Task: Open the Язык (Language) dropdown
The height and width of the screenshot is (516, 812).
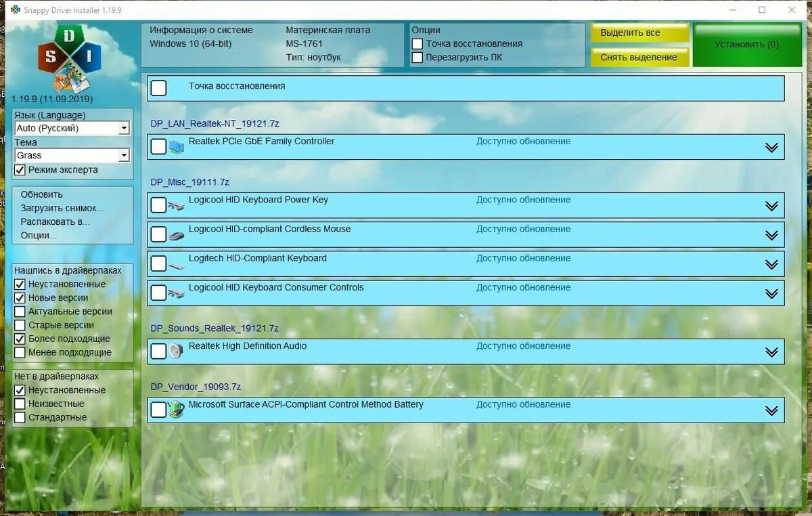Action: tap(124, 127)
